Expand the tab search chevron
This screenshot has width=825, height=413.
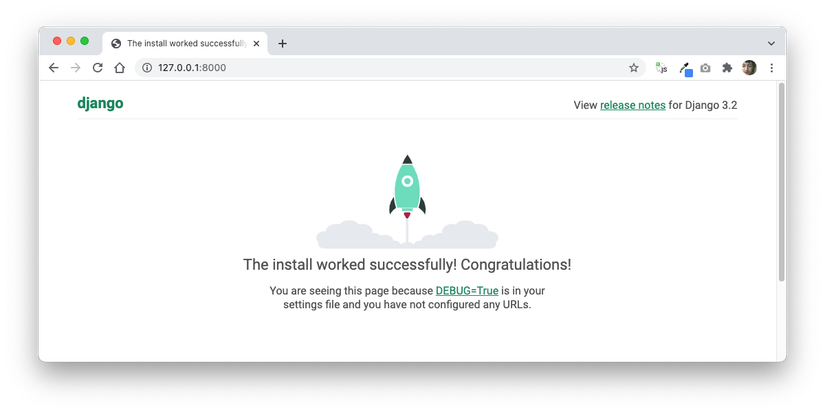click(x=771, y=44)
